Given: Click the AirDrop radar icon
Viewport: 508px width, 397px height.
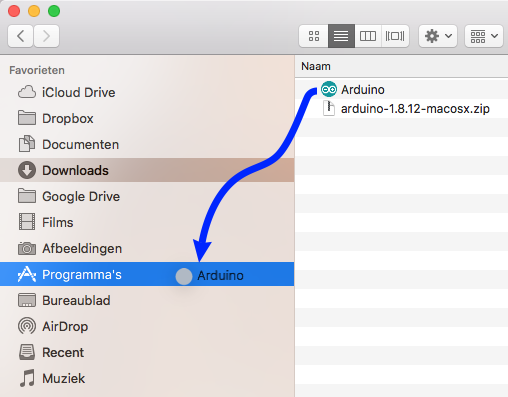Looking at the screenshot, I should [x=27, y=326].
